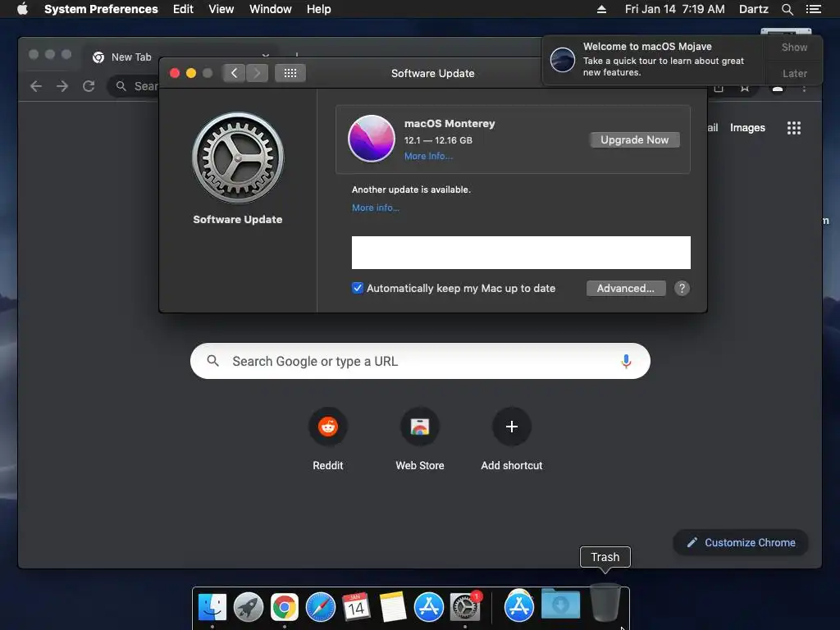
Task: Open the Software Update help button
Action: point(682,288)
